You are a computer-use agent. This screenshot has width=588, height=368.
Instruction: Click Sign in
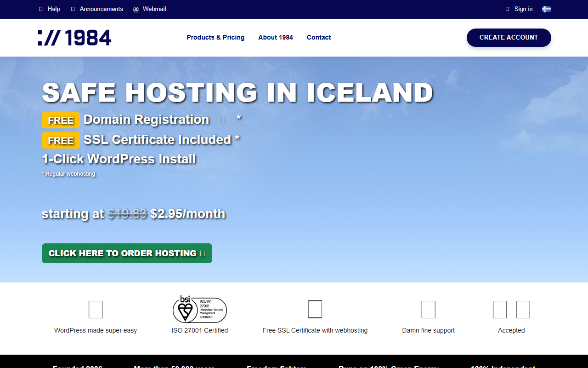coord(523,9)
